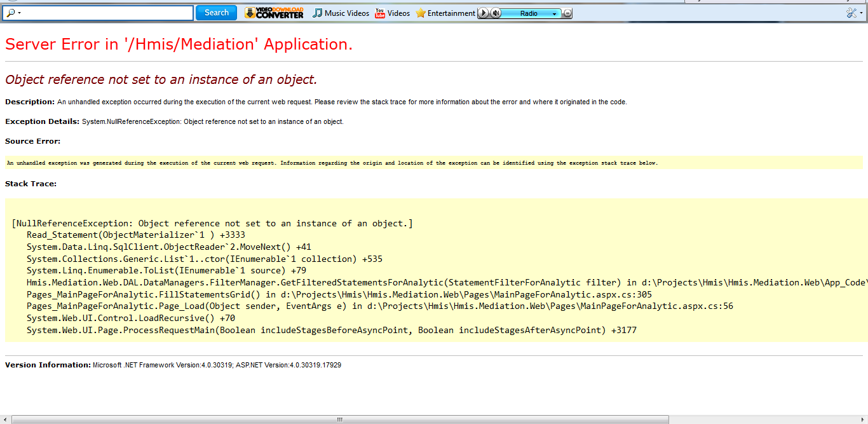Open the Music Videos link
The image size is (868, 424).
tap(346, 13)
